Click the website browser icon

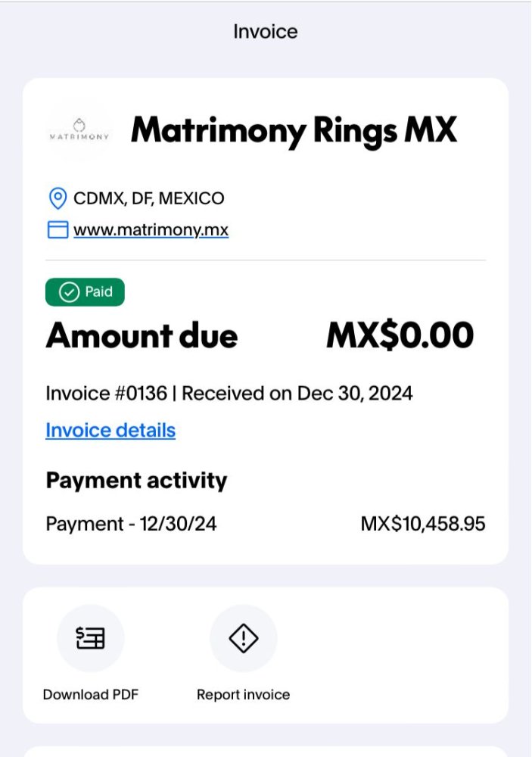(x=58, y=230)
